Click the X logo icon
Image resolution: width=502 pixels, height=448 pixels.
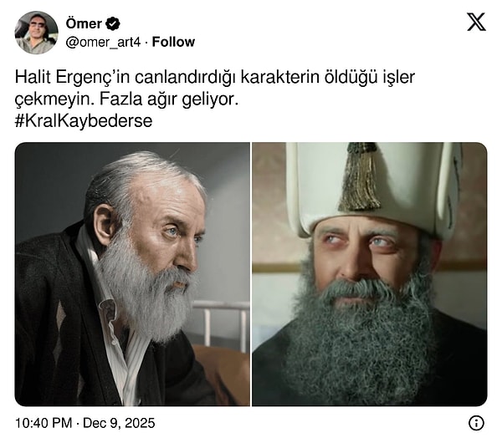pyautogui.click(x=476, y=22)
